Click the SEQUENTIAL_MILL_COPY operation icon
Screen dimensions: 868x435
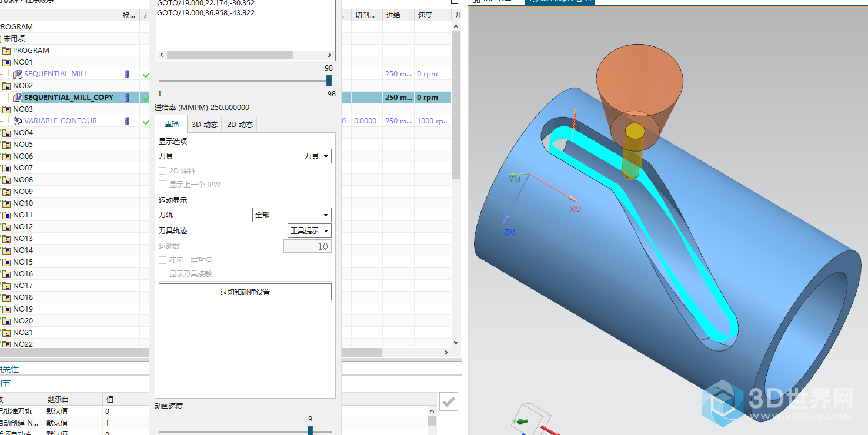point(18,98)
